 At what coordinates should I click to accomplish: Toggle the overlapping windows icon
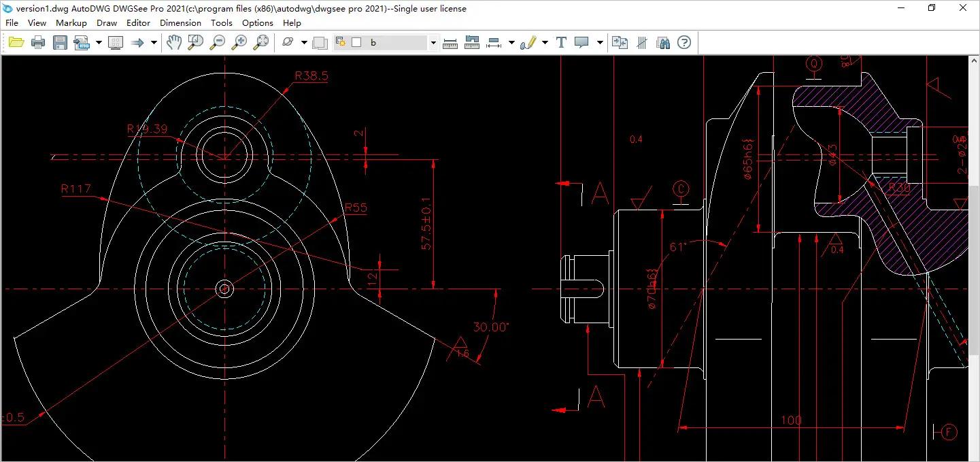click(320, 43)
